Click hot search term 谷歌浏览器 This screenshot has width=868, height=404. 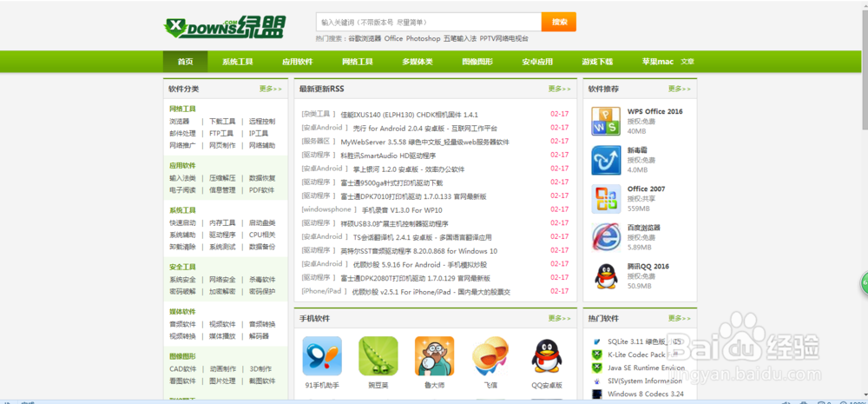coord(365,39)
